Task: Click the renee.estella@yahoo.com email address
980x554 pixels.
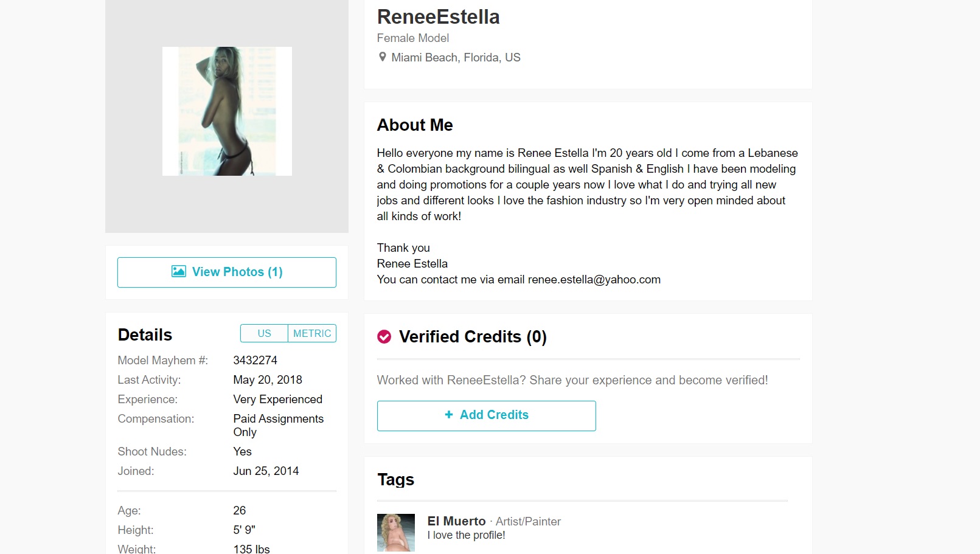Action: (x=594, y=280)
